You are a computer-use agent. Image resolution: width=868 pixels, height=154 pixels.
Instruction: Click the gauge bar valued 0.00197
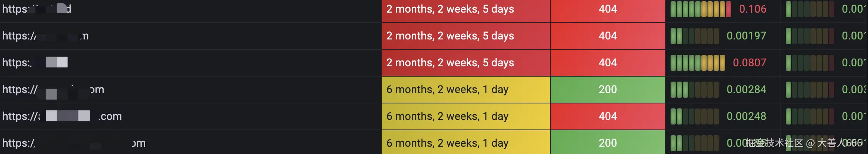[694, 36]
